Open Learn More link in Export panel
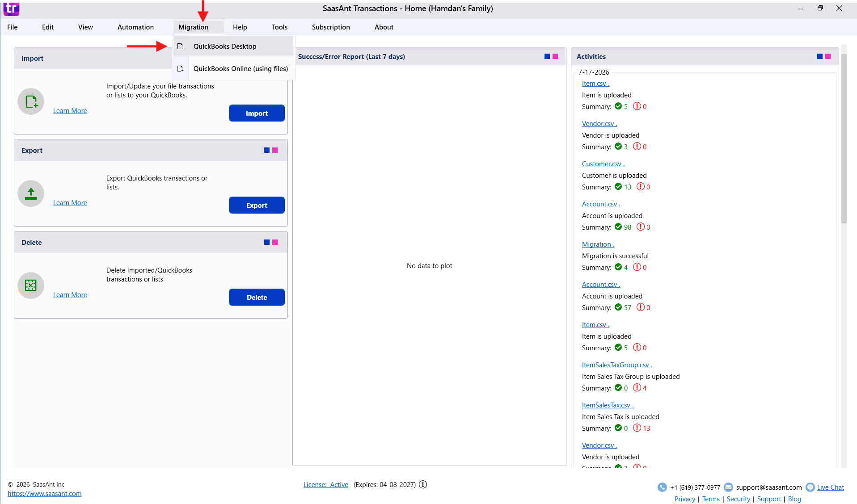Viewport: 857px width, 504px height. coord(70,203)
